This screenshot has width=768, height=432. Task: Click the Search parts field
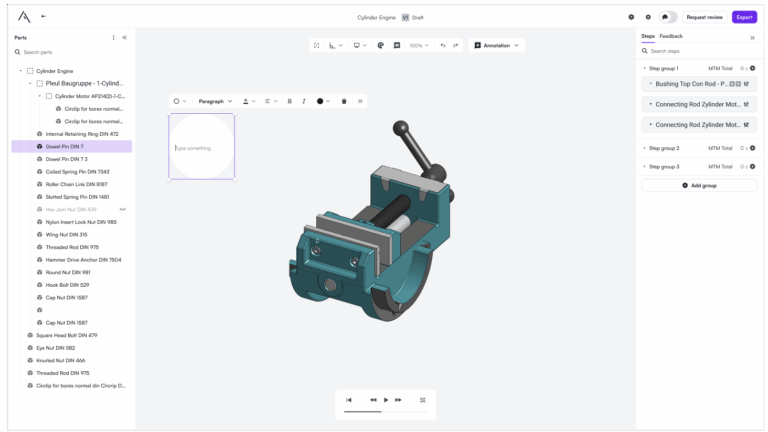pos(72,52)
